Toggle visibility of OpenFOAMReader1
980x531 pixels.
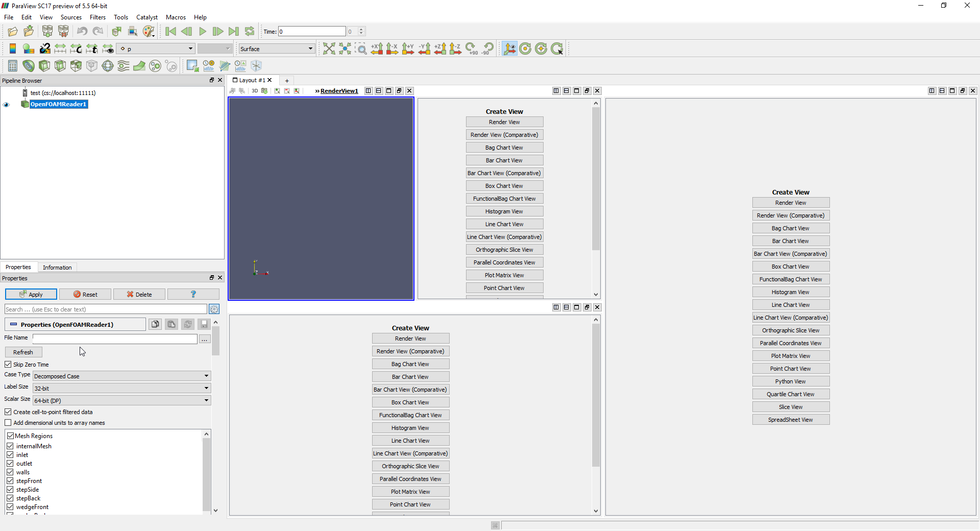6,105
